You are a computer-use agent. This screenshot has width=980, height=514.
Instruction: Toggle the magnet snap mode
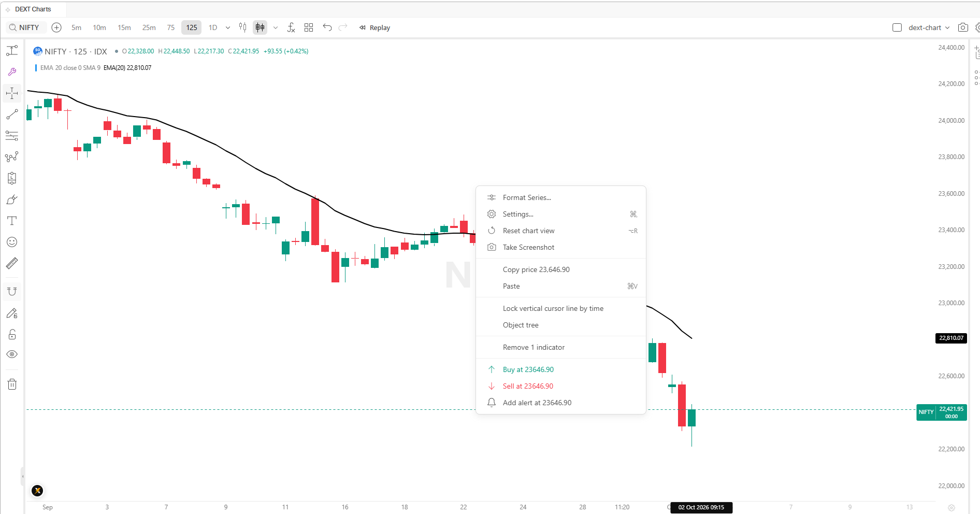pos(12,292)
